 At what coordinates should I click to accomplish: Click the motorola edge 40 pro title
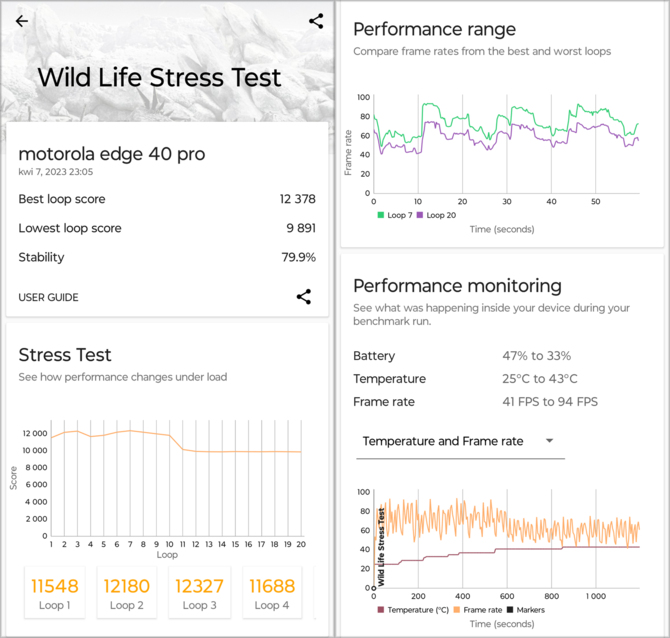click(x=112, y=154)
